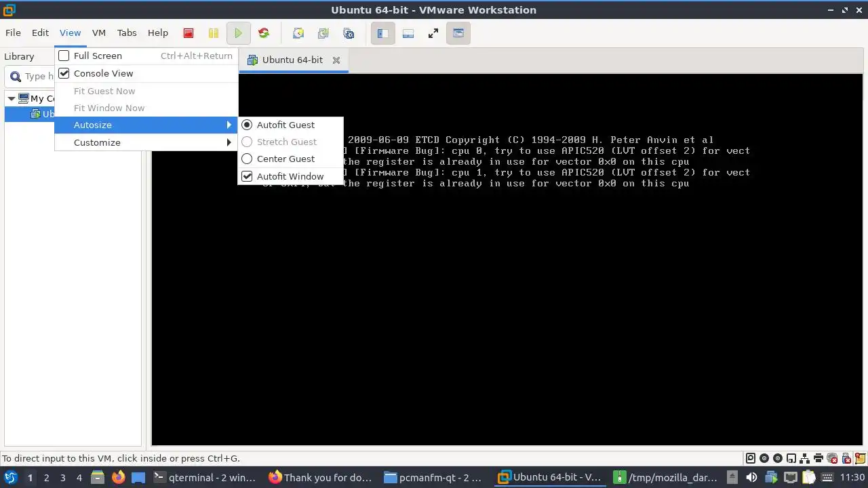Click the disconnected USB device status icon
868x488 pixels.
click(x=846, y=458)
